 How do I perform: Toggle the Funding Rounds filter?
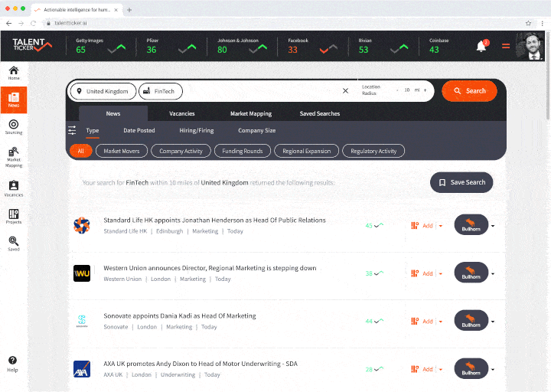243,151
